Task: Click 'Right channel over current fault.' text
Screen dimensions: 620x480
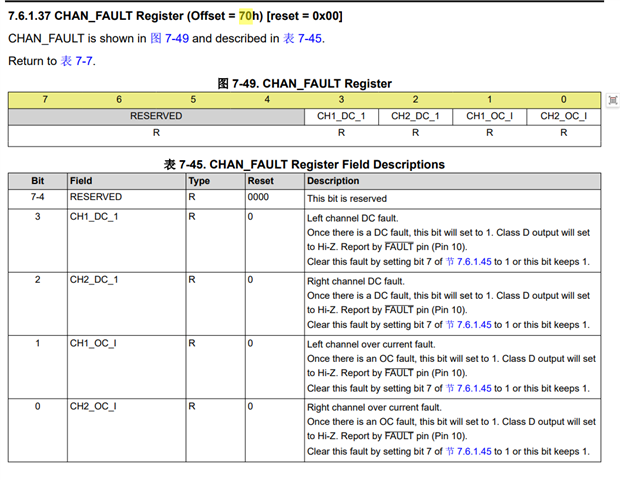Action: [374, 407]
